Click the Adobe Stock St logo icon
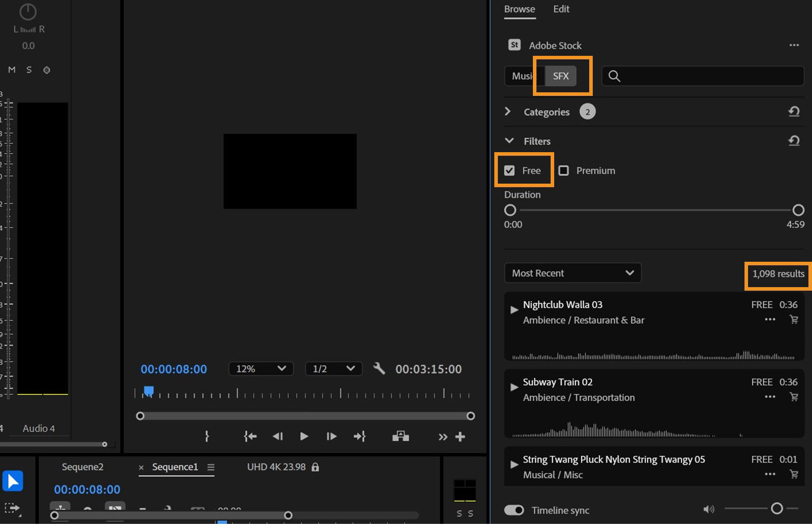 point(514,45)
